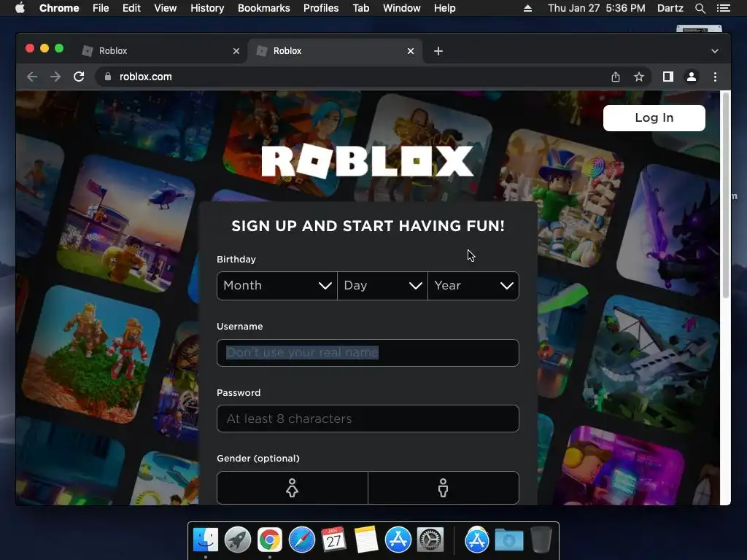Select the female gender icon

[292, 488]
